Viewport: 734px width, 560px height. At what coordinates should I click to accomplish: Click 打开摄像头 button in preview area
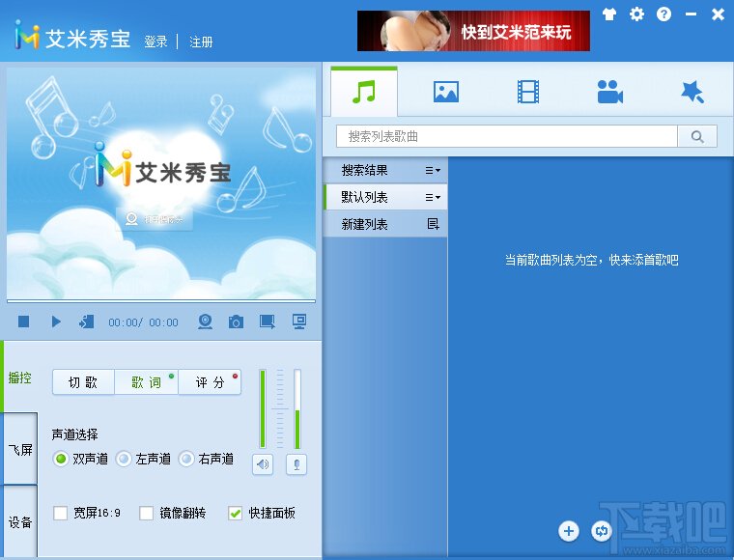155,219
